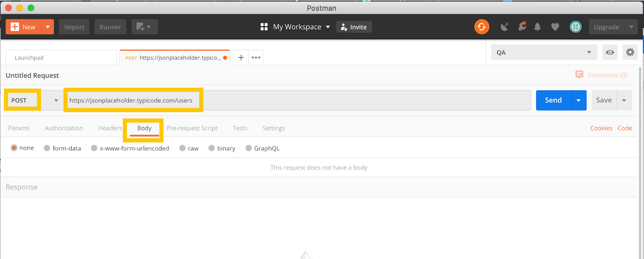Open the Runner
Viewport: 644px width, 259px height.
coord(110,27)
